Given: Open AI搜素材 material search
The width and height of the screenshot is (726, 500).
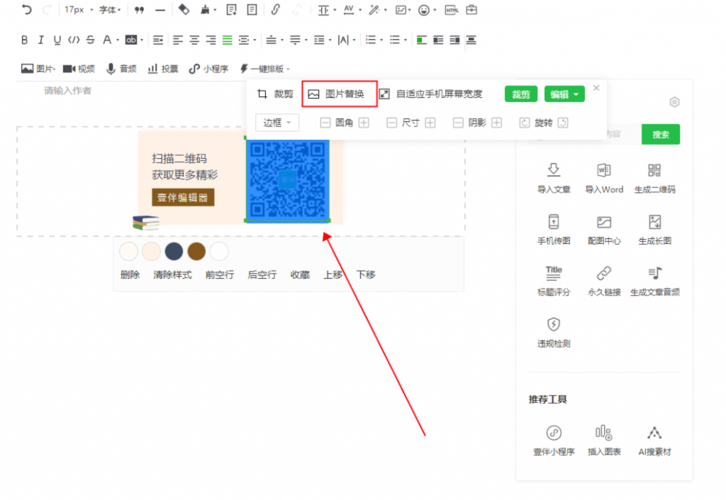Looking at the screenshot, I should pos(655,440).
